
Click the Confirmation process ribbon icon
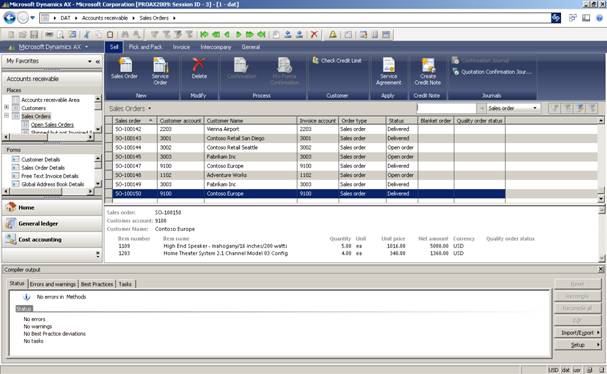[242, 68]
